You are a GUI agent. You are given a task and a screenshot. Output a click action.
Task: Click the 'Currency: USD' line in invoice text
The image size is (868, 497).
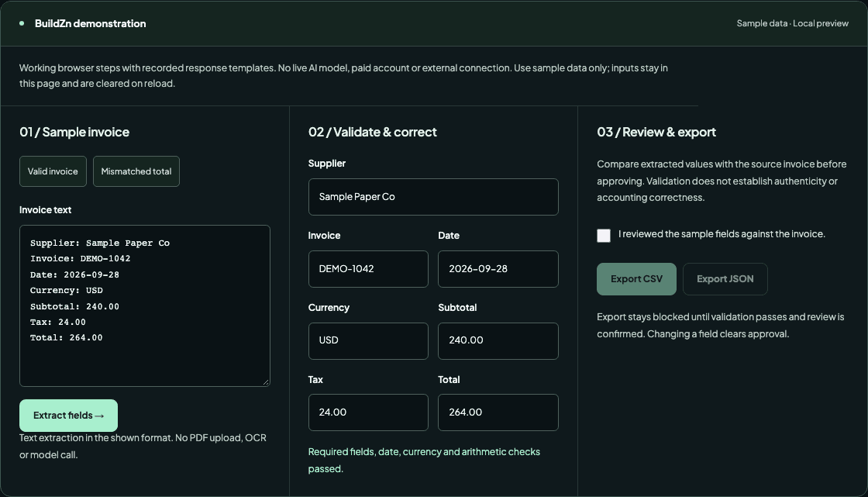67,290
